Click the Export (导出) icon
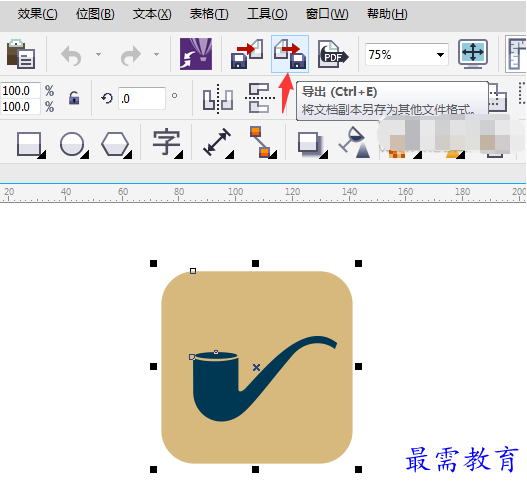 [x=290, y=54]
